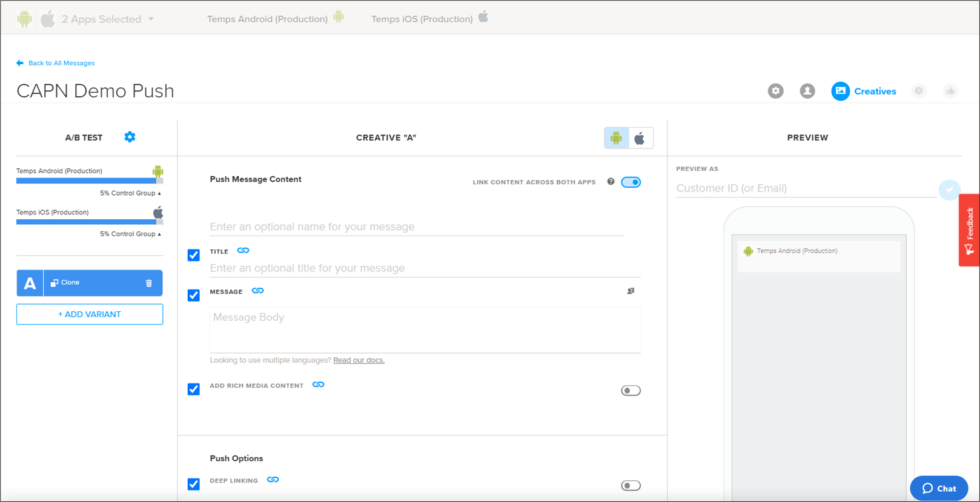Open personalization icon in Message field
The image size is (980, 502).
tap(631, 291)
